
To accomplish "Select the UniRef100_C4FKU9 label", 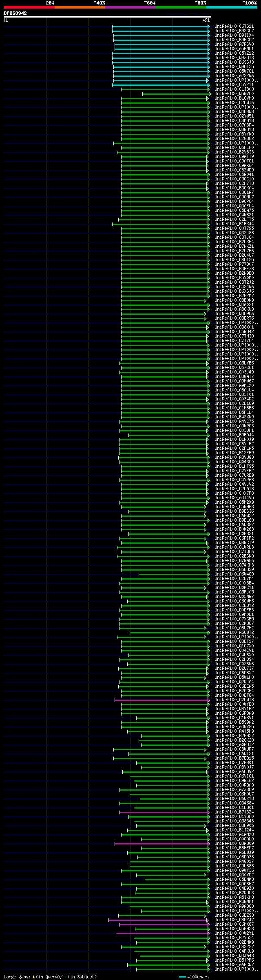I will click(x=234, y=951).
